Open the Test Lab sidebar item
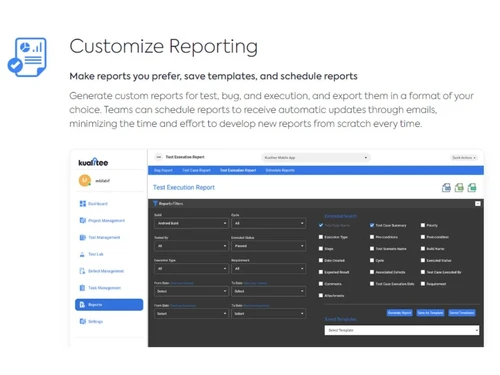 pos(92,254)
